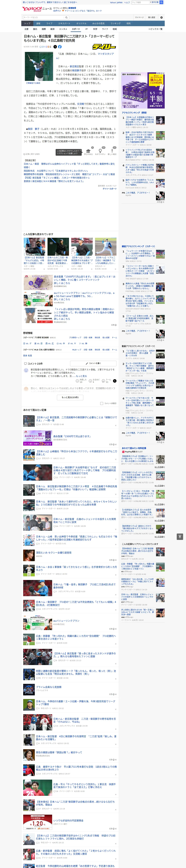
Task: Share the first comment on X
Action: [114, 381]
